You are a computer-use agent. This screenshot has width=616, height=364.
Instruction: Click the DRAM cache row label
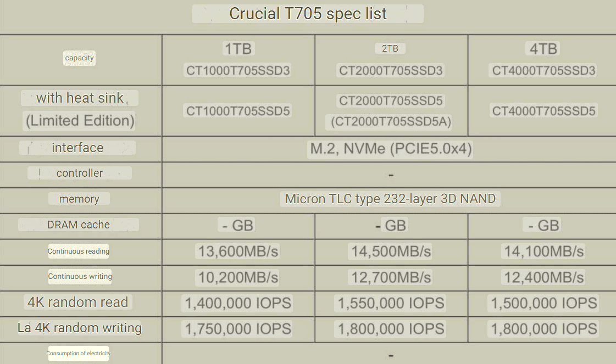(x=79, y=225)
